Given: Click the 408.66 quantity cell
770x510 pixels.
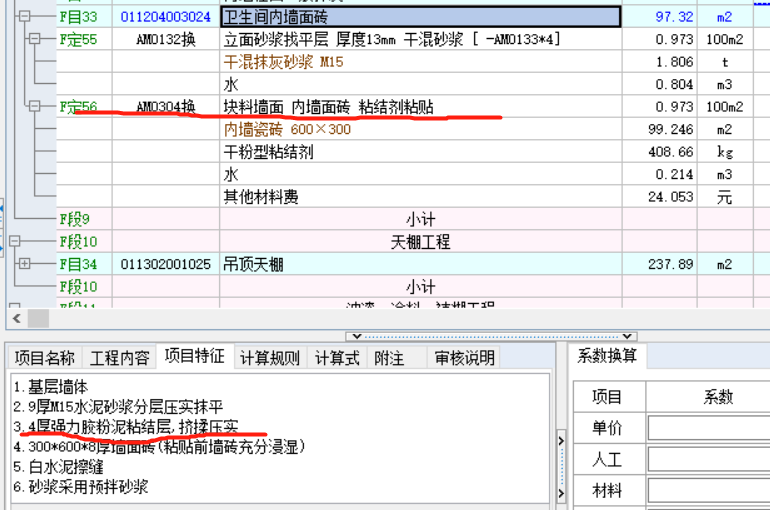Looking at the screenshot, I should 660,152.
